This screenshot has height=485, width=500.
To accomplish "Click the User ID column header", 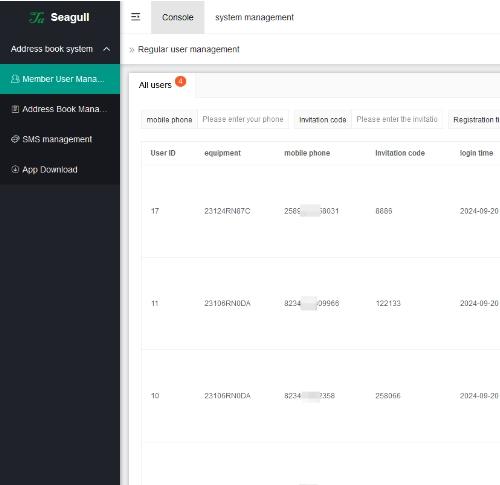I will (x=163, y=153).
